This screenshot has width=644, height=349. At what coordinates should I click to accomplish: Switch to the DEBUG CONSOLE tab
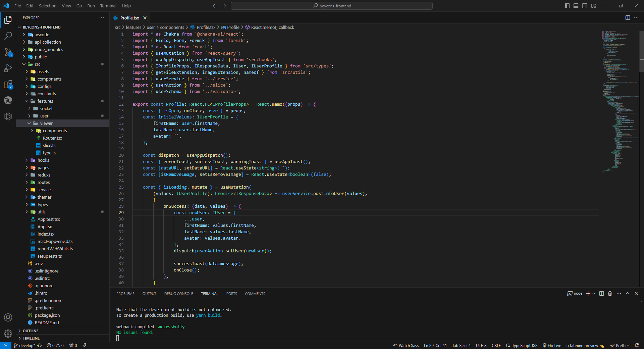[178, 294]
